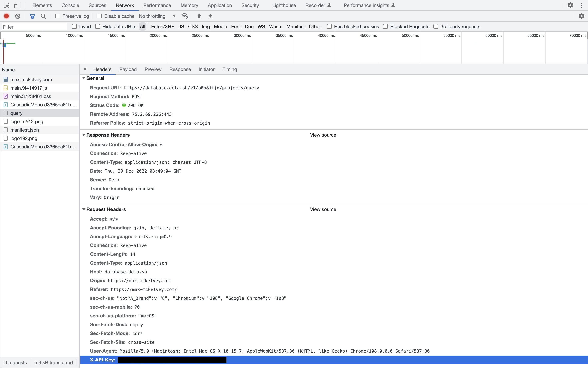The image size is (588, 368).
Task: Import HAR file with upload arrow
Action: 199,16
